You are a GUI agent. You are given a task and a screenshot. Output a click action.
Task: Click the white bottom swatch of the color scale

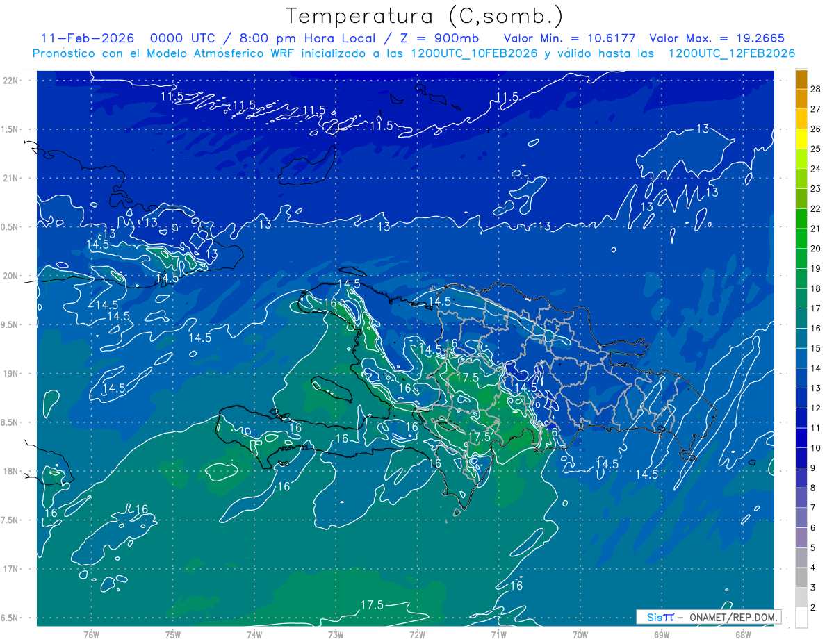(801, 618)
